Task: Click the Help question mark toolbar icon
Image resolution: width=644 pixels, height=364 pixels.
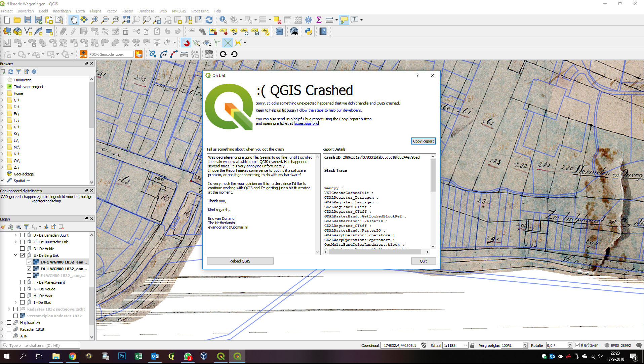Action: pyautogui.click(x=323, y=32)
